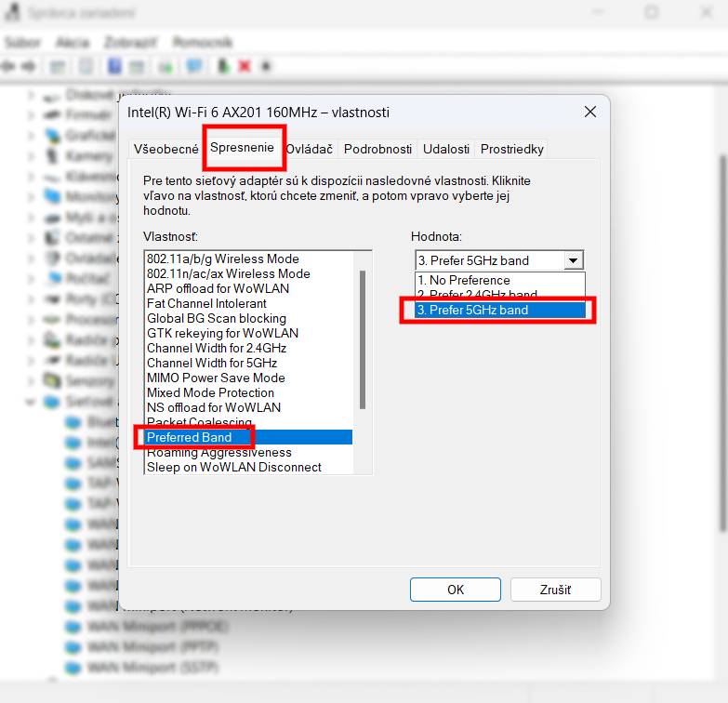This screenshot has height=703, width=728.
Task: Click the red X uninstall device icon
Action: tap(245, 66)
